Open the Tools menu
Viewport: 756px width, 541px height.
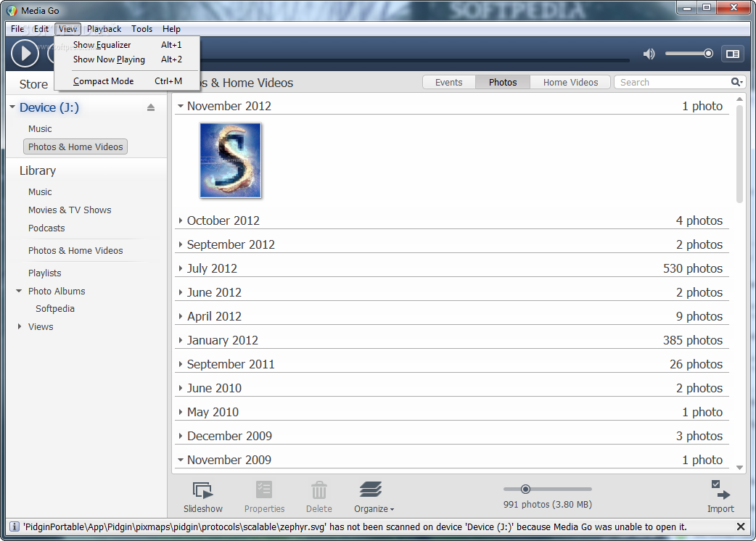[141, 29]
